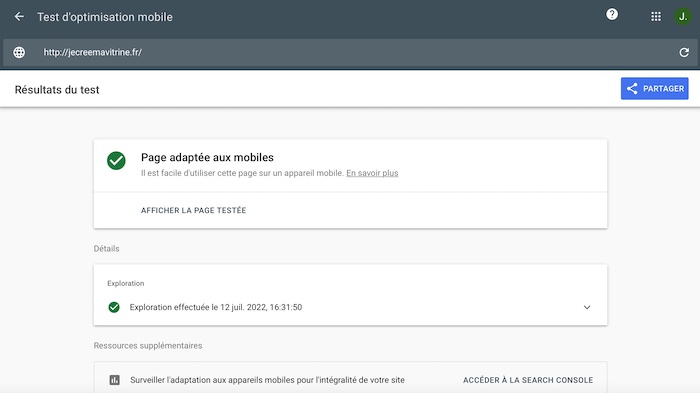700x393 pixels.
Task: Click the share icon in PARTAGER button
Action: point(632,88)
